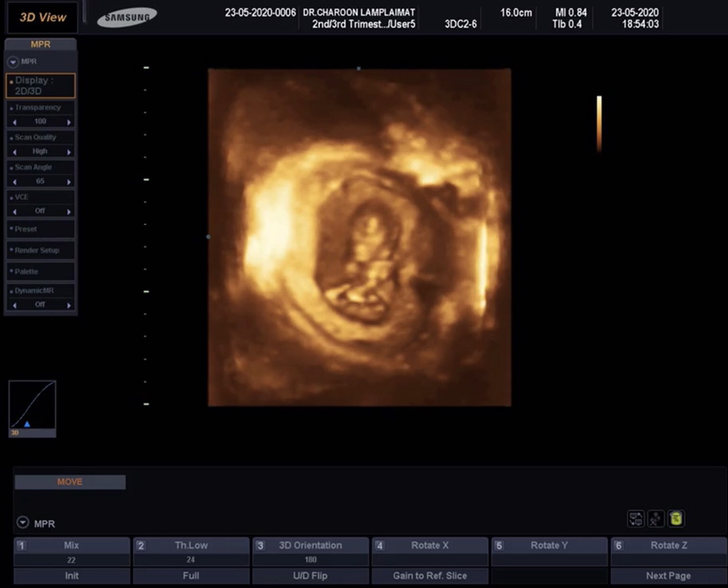Click the yellow-green trash can icon
Screen dimensions: 728x588
(676, 518)
